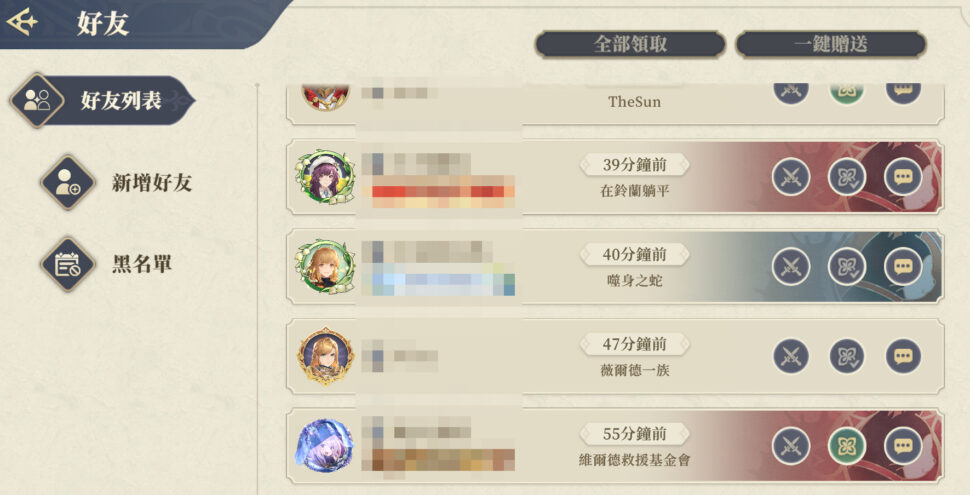Toggle gift flower icon for 在鈴蘭躺平 friend
The height and width of the screenshot is (495, 970).
coord(847,177)
